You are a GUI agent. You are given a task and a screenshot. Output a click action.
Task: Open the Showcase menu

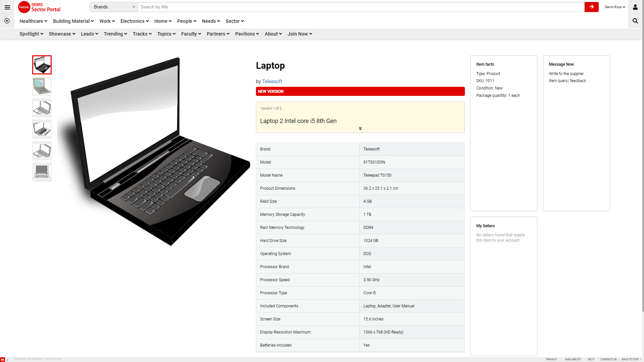[x=62, y=34]
